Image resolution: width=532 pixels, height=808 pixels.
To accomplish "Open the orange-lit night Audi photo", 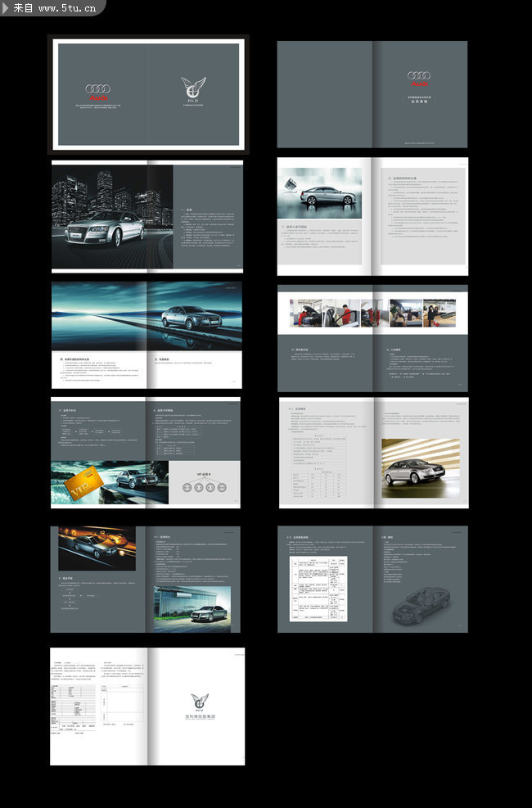I will pyautogui.click(x=97, y=548).
